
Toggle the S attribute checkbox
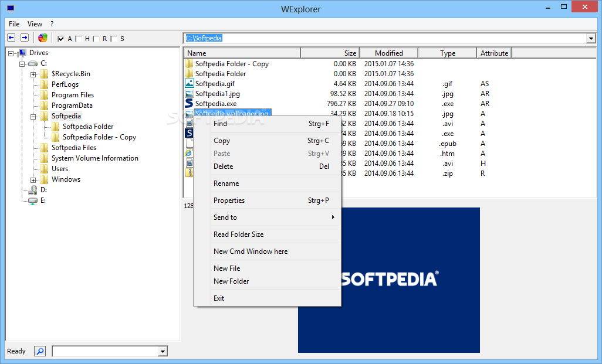click(114, 39)
